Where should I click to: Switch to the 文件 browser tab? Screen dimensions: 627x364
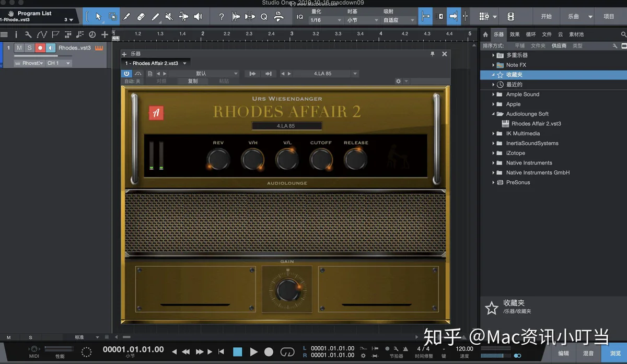coord(547,34)
